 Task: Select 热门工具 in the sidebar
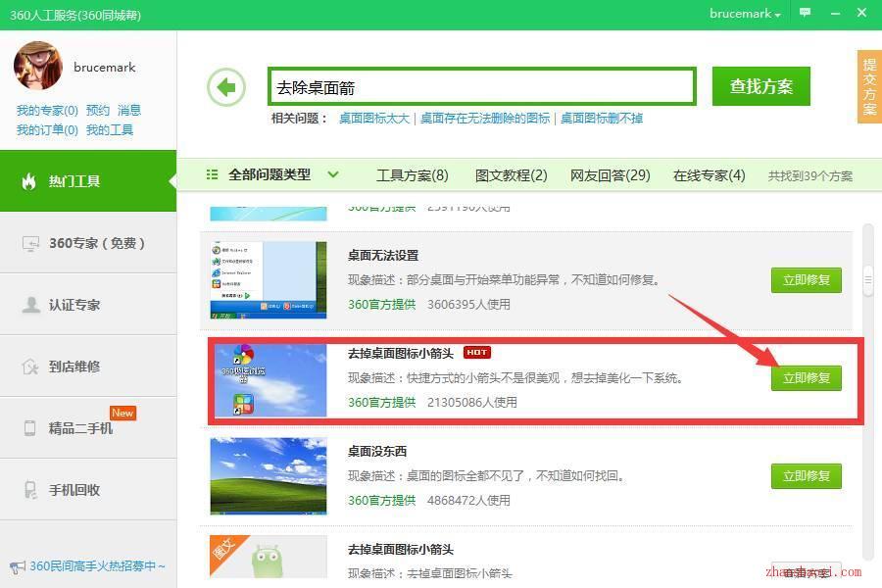(x=88, y=181)
